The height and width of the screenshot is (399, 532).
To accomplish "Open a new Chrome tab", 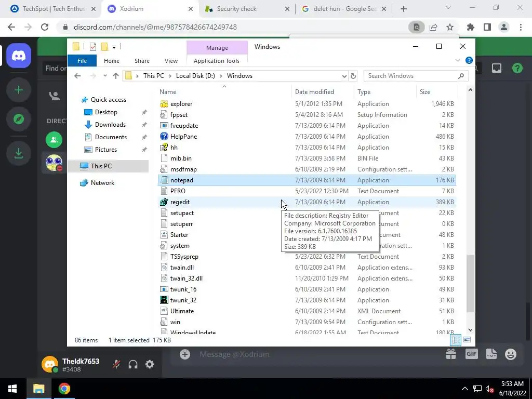I will (x=403, y=9).
